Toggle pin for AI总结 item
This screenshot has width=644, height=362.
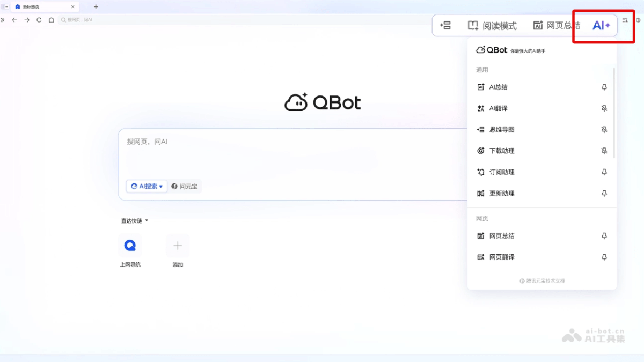[x=604, y=87]
